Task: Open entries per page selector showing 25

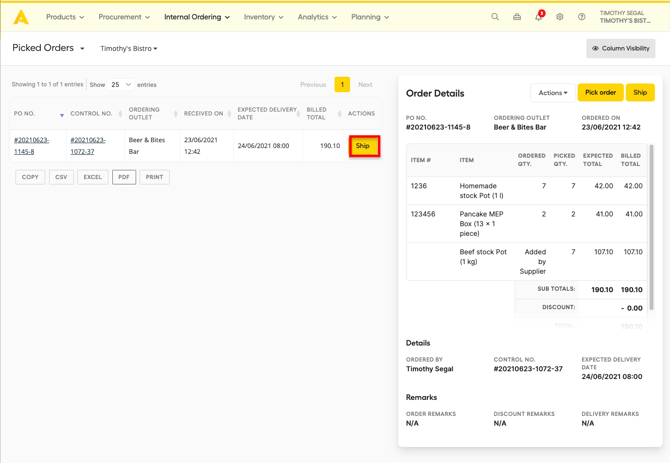Action: [x=121, y=85]
